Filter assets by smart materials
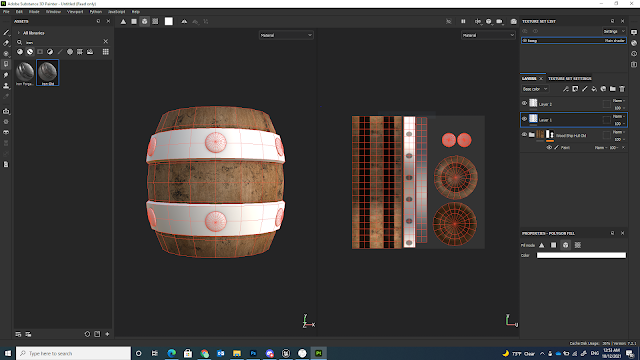The height and width of the screenshot is (360, 640). [30, 52]
